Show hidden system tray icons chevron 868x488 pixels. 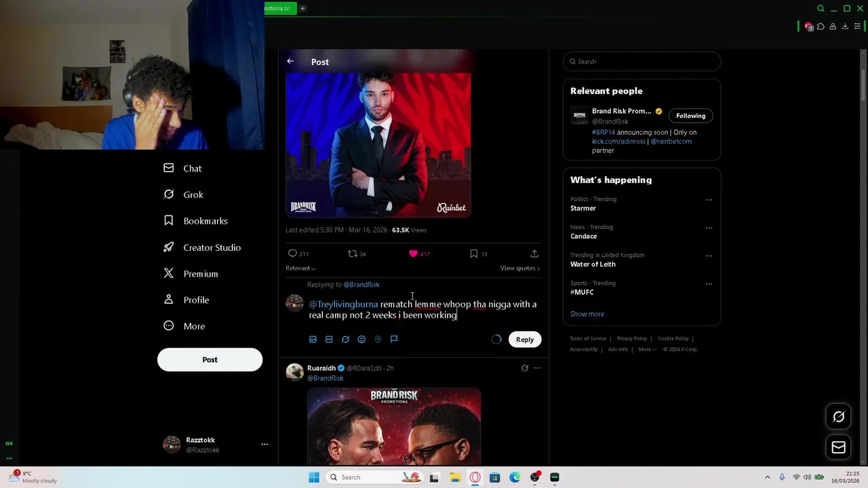coord(768,477)
